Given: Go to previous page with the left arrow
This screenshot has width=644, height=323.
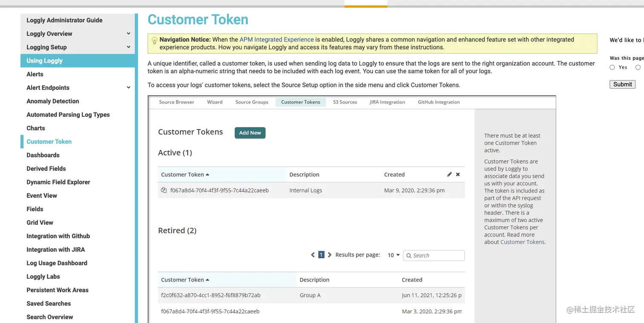Looking at the screenshot, I should coord(313,255).
